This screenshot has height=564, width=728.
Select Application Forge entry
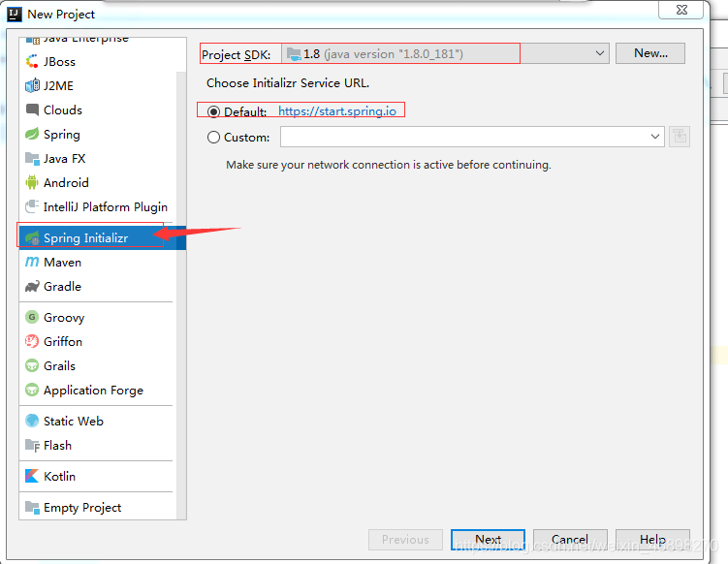[98, 390]
